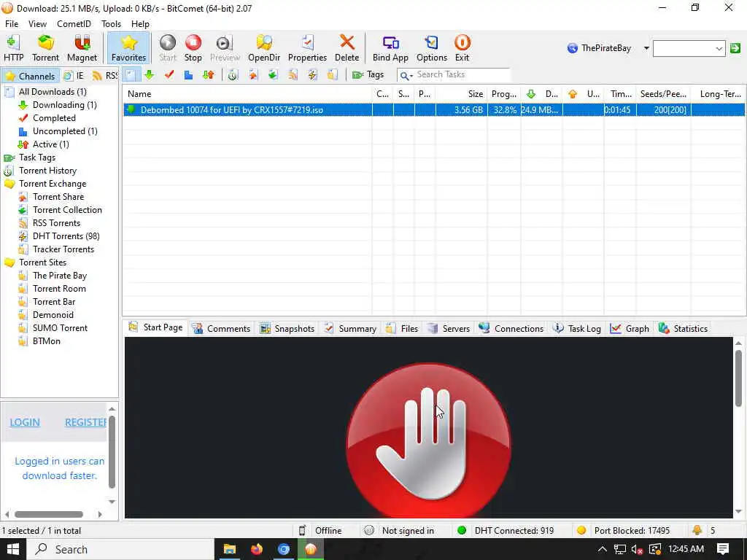Open The Pirate Bay site entry

[x=60, y=276]
